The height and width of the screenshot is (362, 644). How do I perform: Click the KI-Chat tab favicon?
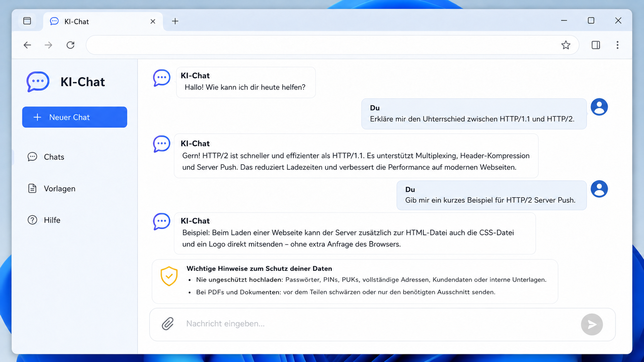[54, 21]
